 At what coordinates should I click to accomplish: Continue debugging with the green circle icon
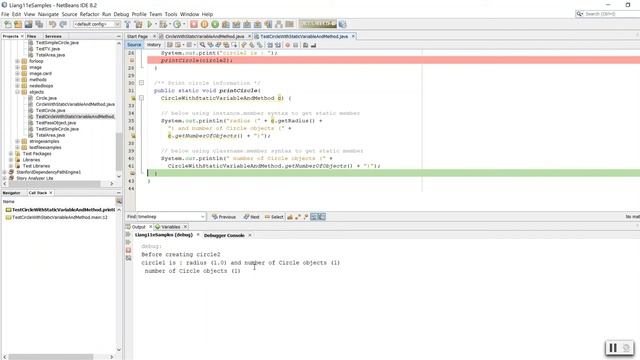click(x=215, y=24)
